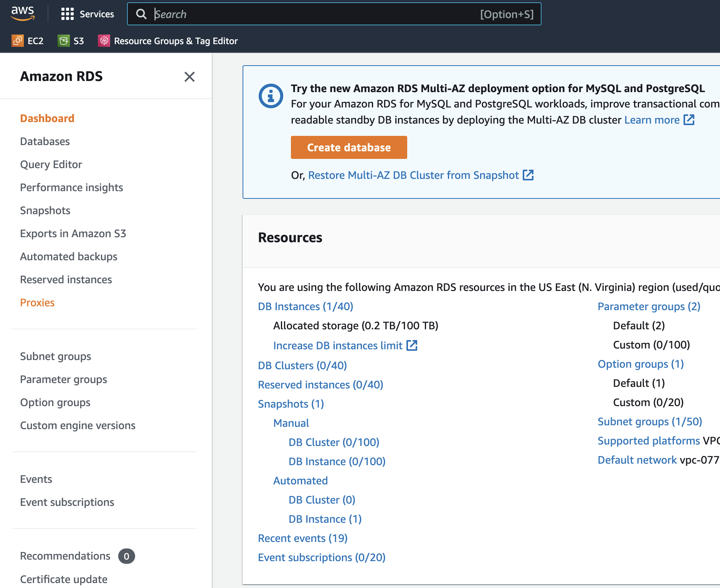
Task: Open the Services grid menu
Action: click(88, 14)
